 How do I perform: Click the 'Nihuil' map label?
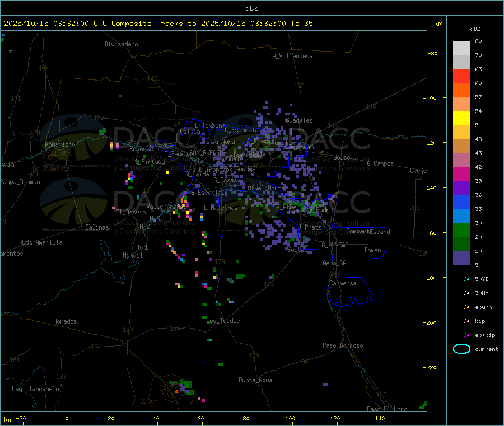pyautogui.click(x=132, y=255)
